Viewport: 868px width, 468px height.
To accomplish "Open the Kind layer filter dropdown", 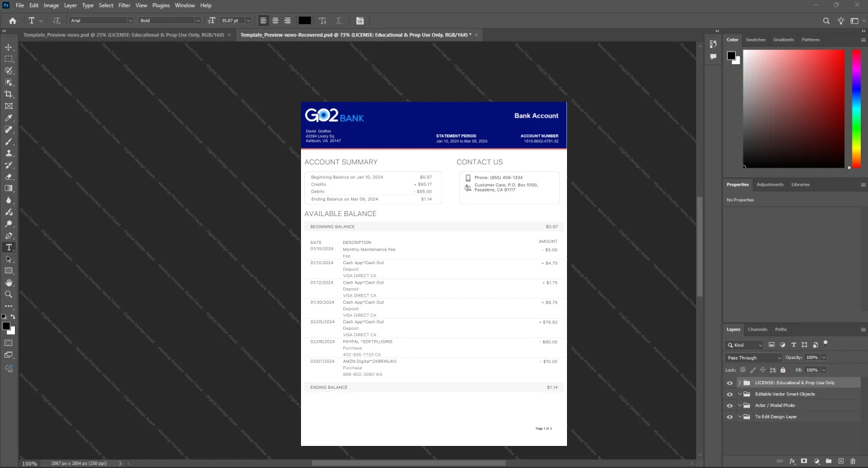I will click(x=745, y=345).
